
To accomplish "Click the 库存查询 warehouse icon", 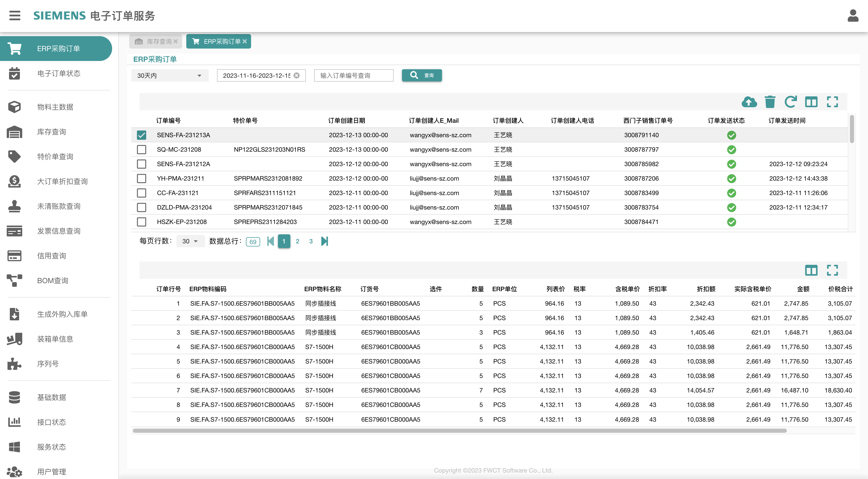I will [x=14, y=132].
